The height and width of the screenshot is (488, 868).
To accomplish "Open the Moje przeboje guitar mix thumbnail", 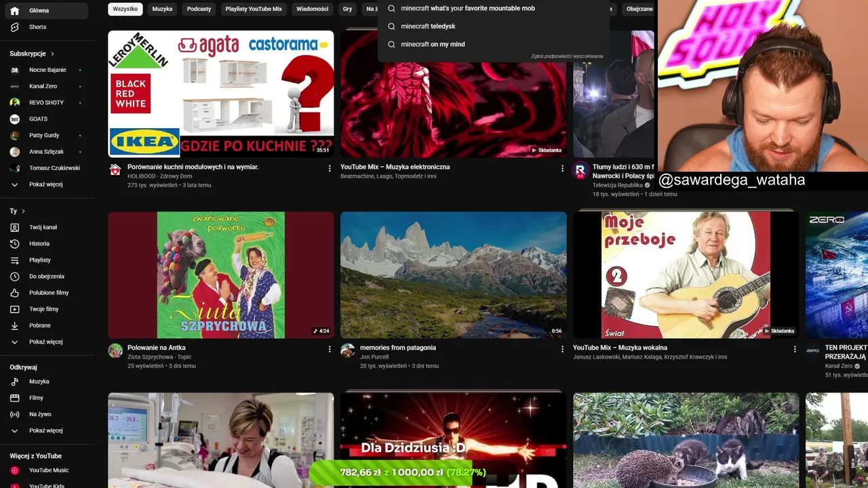I will 686,274.
